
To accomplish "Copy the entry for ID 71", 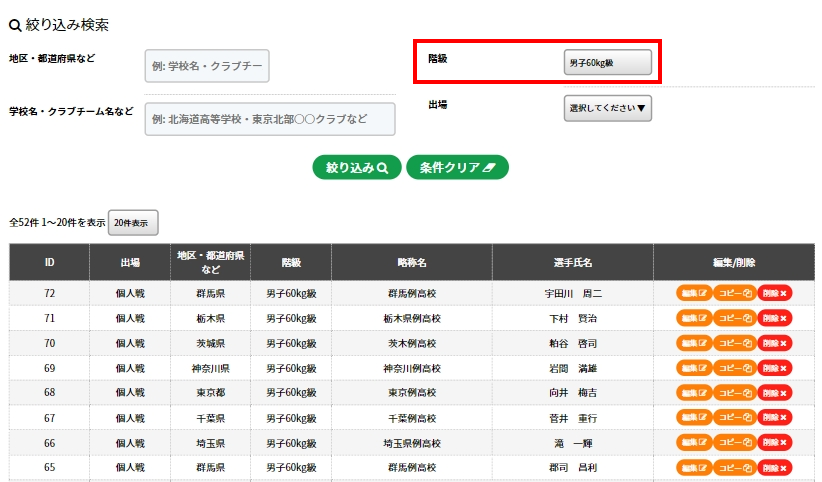I will tap(734, 318).
